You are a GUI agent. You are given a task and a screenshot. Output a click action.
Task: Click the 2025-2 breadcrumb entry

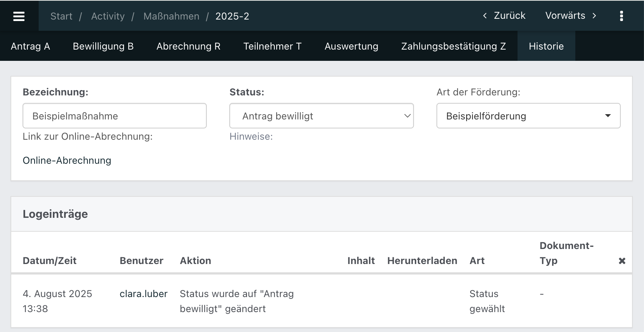tap(232, 16)
